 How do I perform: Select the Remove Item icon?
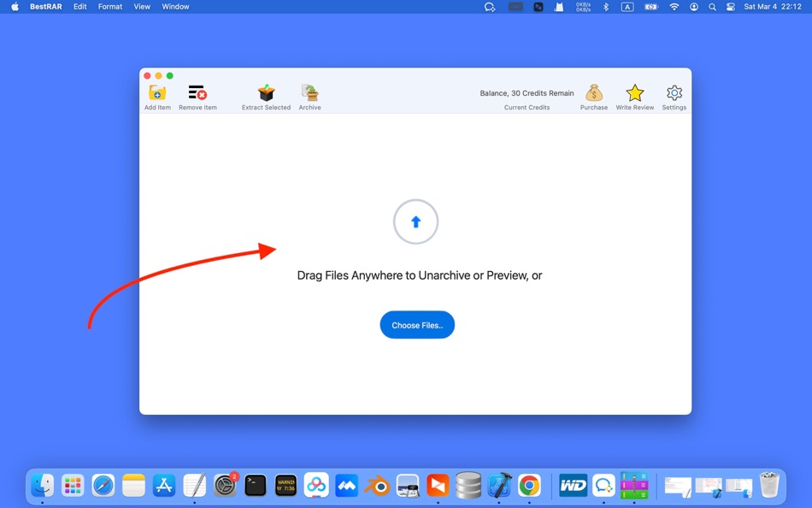click(x=197, y=94)
